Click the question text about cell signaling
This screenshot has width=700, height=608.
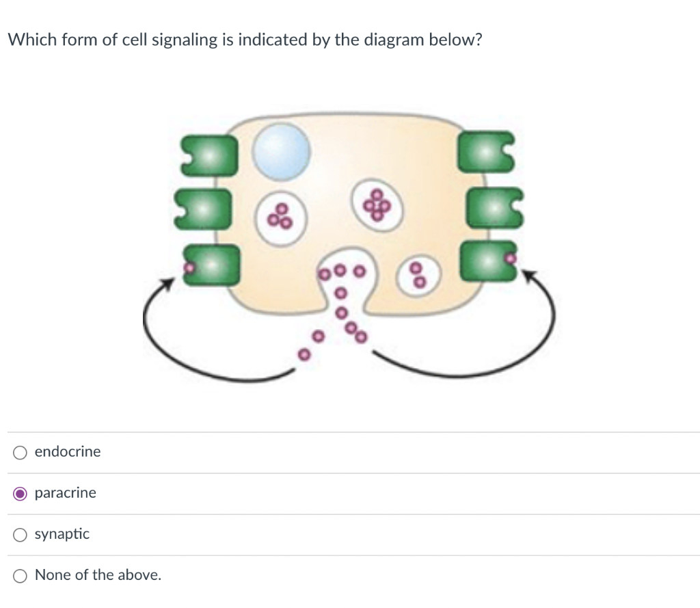[245, 40]
